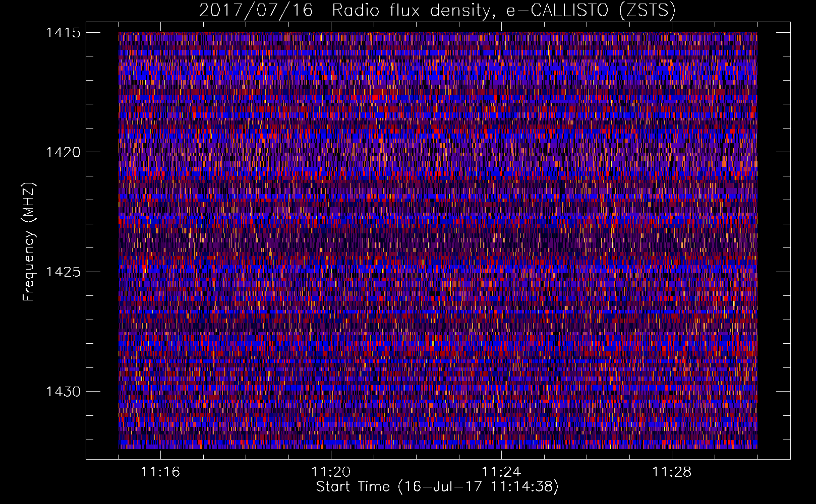
Task: Click the 'Start Time (16-Jul-17 11:14:38)' label
Action: (x=437, y=487)
